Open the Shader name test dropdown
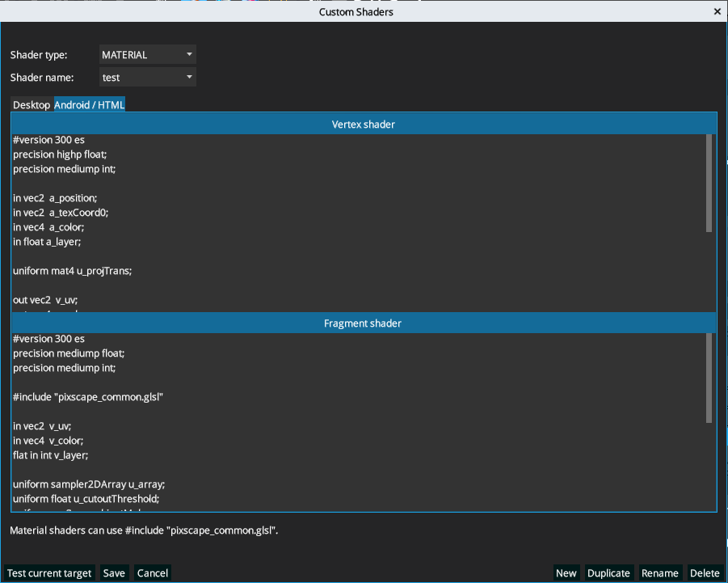The image size is (728, 583). point(148,77)
